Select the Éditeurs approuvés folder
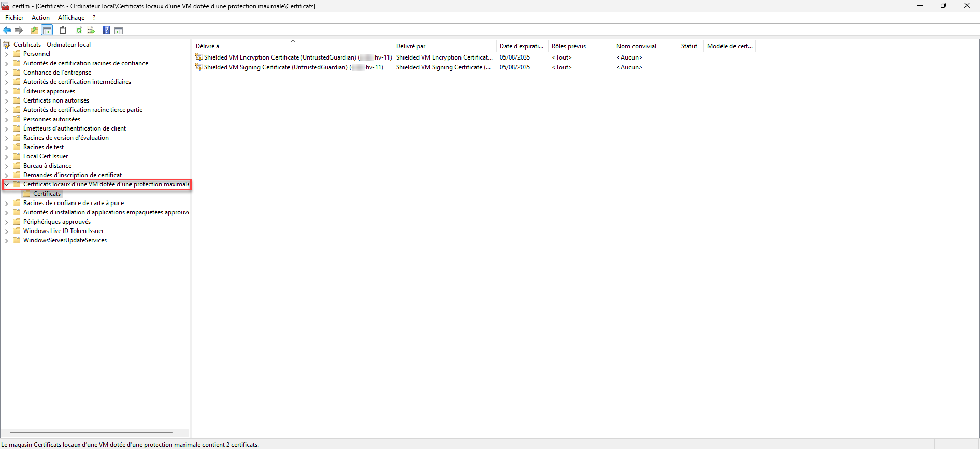The width and height of the screenshot is (980, 449). (x=49, y=91)
